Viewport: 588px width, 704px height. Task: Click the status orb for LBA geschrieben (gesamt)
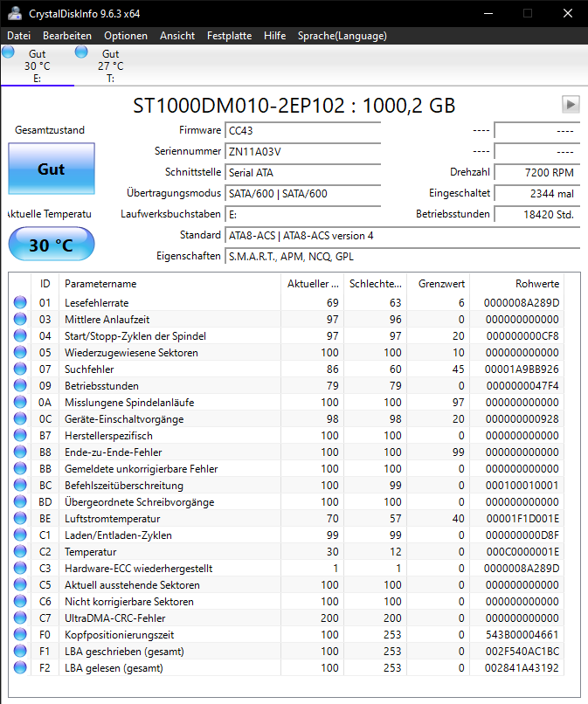[20, 651]
